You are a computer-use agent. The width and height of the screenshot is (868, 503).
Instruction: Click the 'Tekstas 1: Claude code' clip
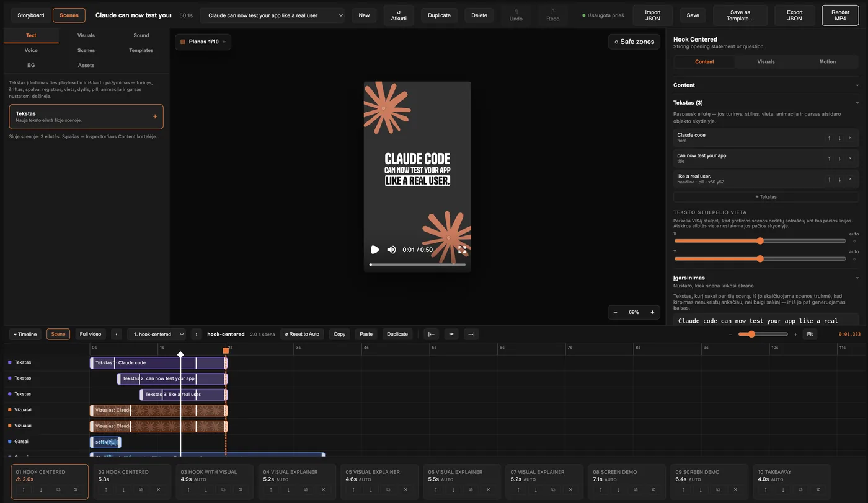click(x=159, y=362)
